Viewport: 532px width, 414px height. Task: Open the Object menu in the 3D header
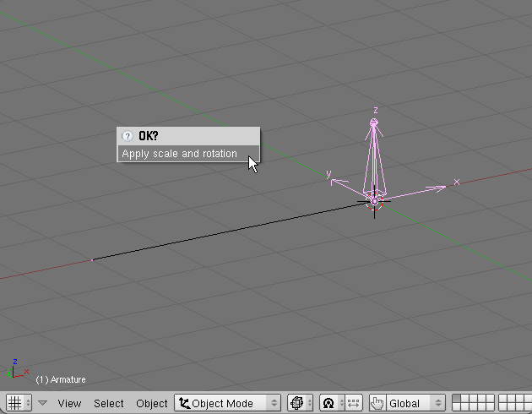[152, 404]
